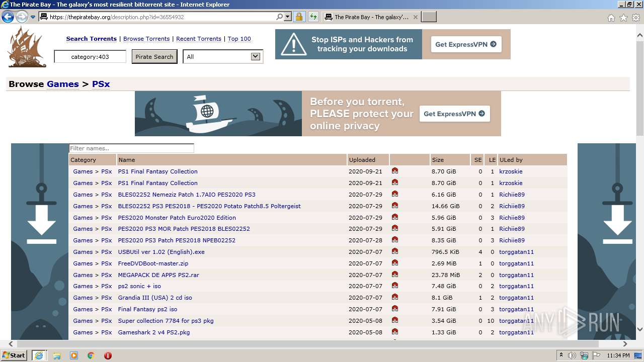Click magnet icon for Final Fantasy ps2 iso
Viewport: 644px width, 362px height.
(395, 309)
